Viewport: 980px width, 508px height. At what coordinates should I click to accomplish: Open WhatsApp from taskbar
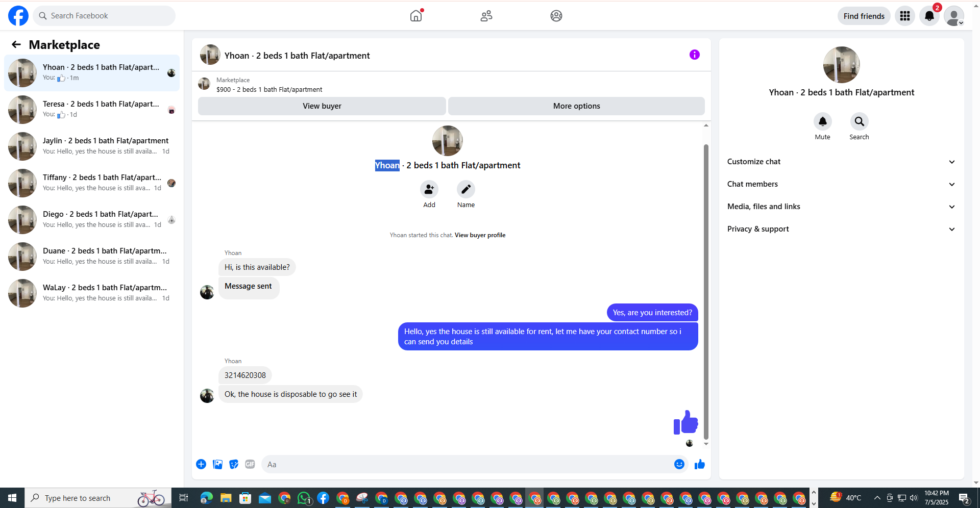point(304,498)
